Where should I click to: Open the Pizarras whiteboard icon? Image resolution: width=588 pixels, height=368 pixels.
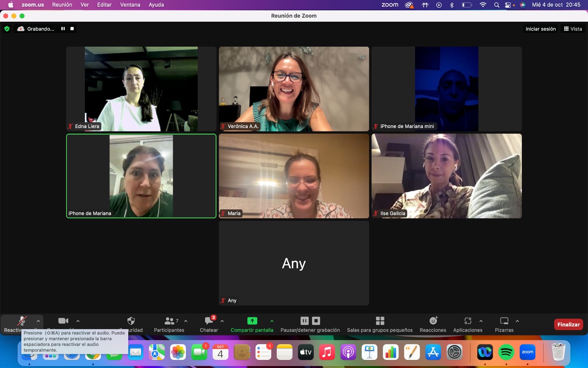coord(504,321)
